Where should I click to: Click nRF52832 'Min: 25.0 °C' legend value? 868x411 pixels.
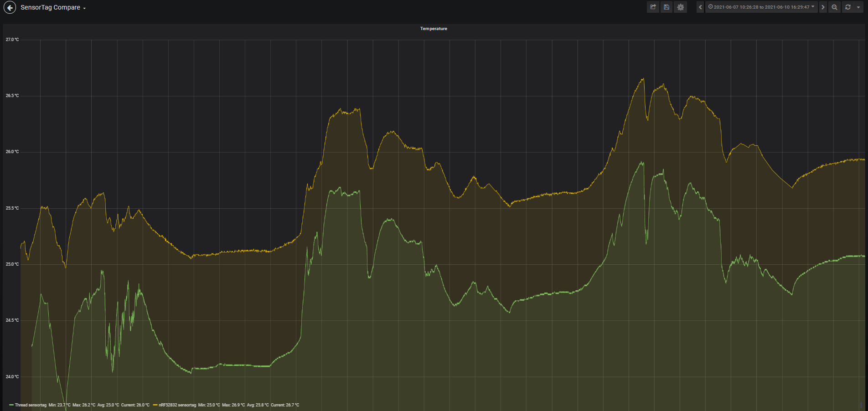pos(209,405)
